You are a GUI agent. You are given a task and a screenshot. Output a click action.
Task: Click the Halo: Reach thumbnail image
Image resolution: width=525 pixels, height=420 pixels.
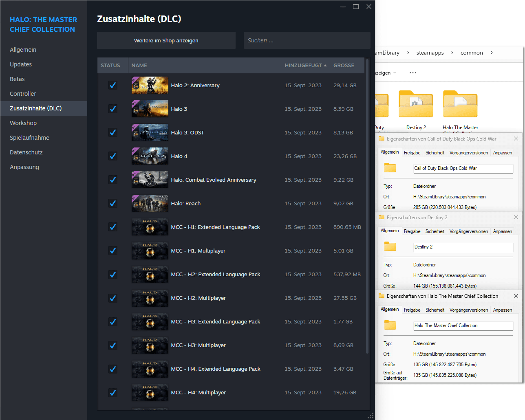pos(150,203)
